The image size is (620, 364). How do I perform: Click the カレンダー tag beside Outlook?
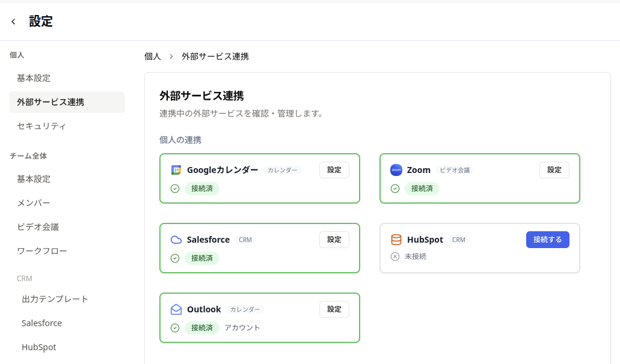245,309
